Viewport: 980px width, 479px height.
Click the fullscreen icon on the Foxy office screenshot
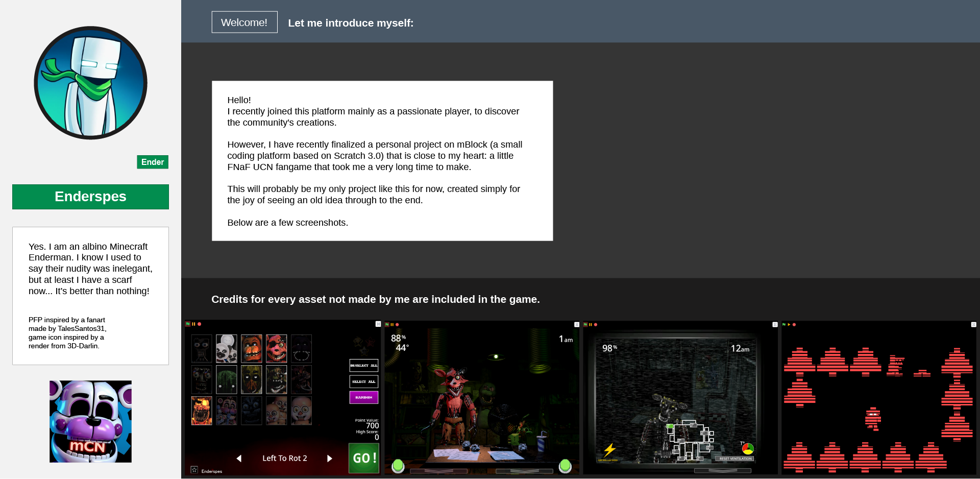pyautogui.click(x=577, y=325)
